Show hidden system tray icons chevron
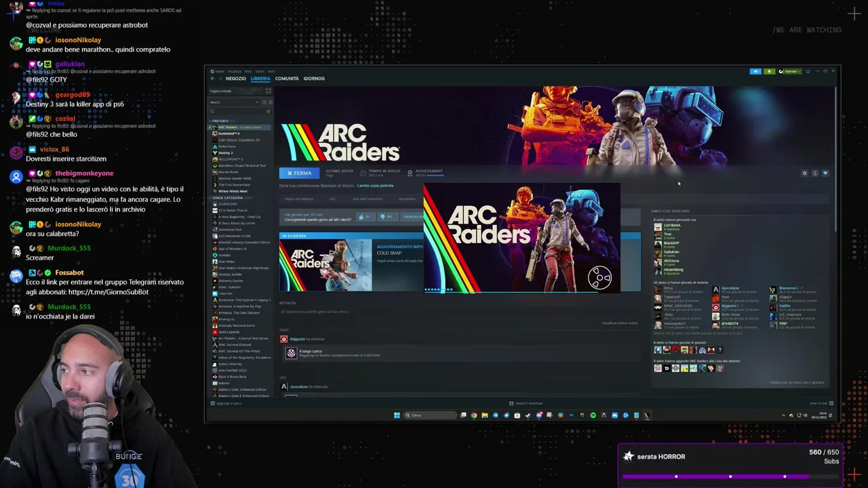 pyautogui.click(x=783, y=415)
